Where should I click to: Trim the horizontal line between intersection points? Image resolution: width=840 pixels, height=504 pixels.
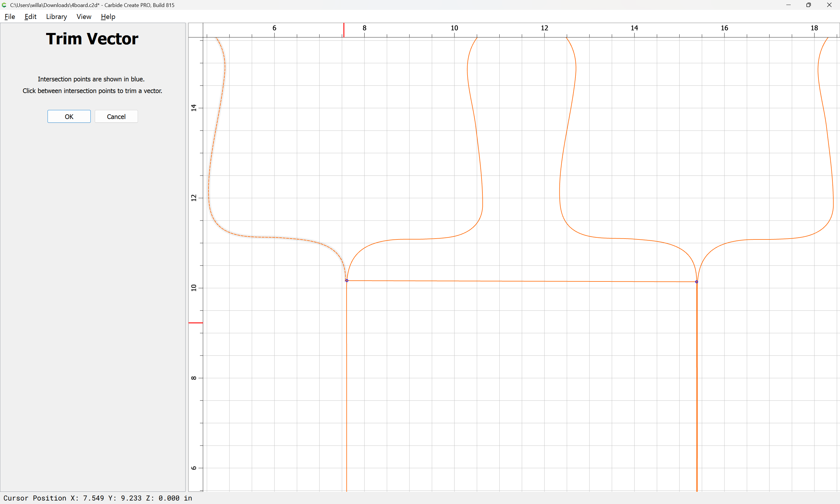point(521,281)
